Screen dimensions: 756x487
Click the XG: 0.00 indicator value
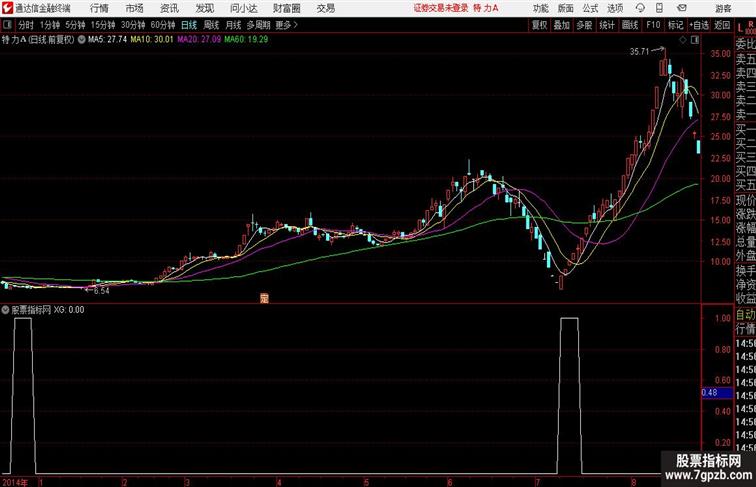click(69, 310)
